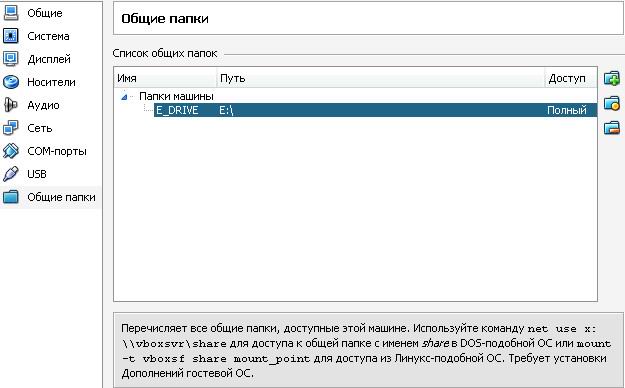
Task: Click the USB plug icon
Action: (11, 174)
